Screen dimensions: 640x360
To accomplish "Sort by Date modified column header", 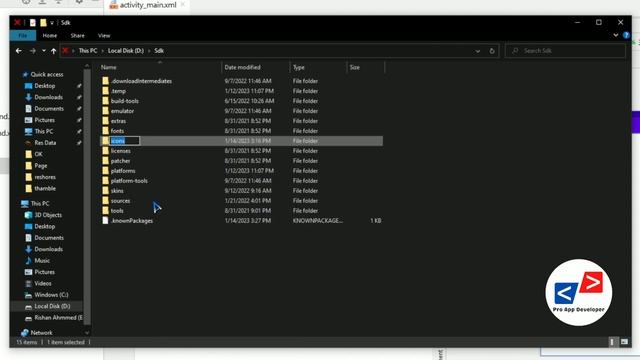I will (x=242, y=67).
